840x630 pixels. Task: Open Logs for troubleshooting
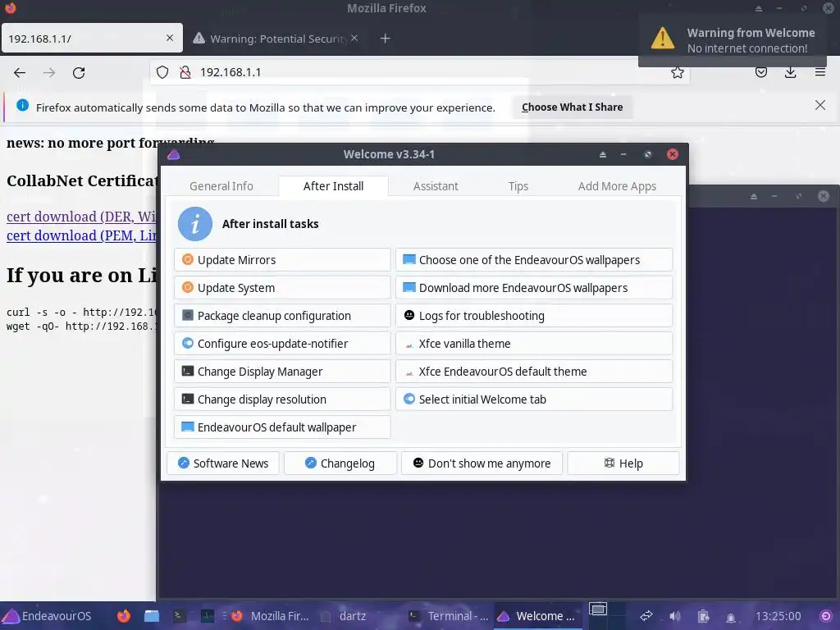(x=534, y=316)
